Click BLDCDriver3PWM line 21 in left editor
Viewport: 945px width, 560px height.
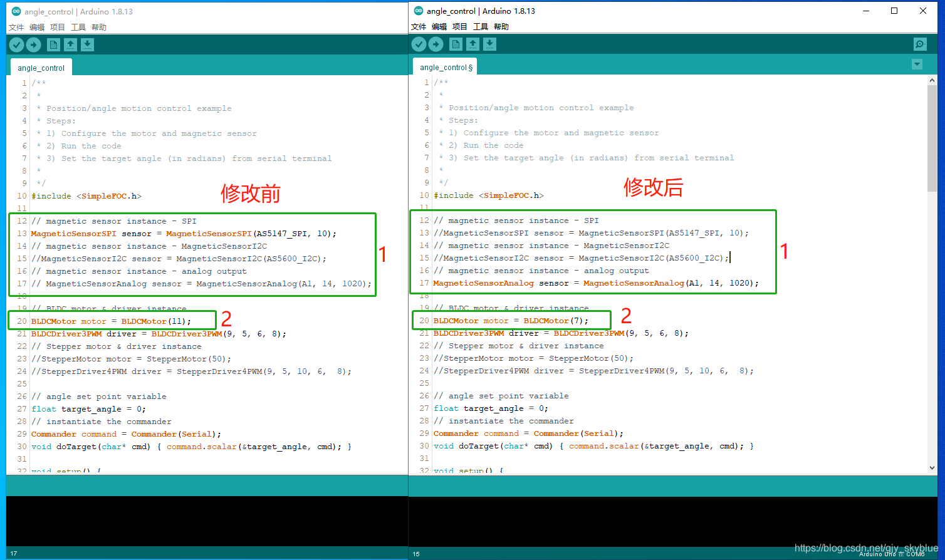159,334
